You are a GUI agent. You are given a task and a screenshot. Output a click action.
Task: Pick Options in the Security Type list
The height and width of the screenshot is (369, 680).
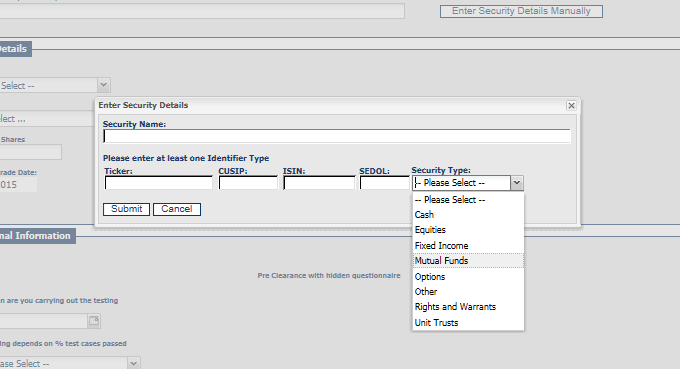(468, 277)
